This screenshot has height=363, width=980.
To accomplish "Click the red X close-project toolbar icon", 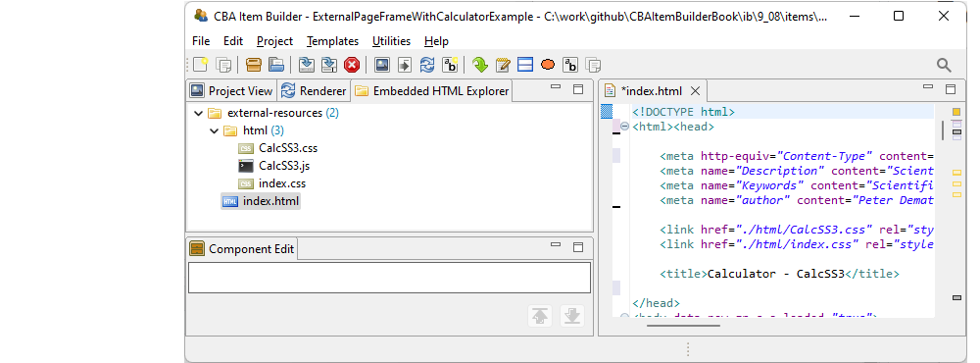I will click(x=352, y=65).
